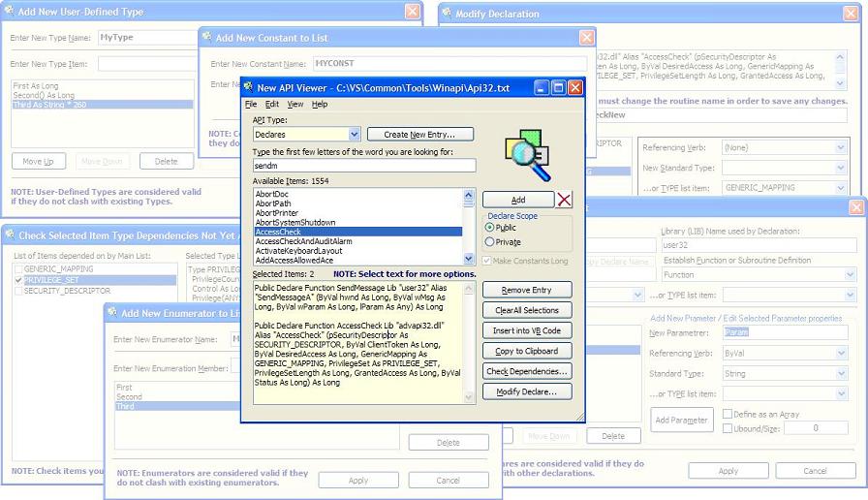Screen dimensions: 868x500
Task: Expand the New Standard Type dropdown
Action: (x=840, y=168)
